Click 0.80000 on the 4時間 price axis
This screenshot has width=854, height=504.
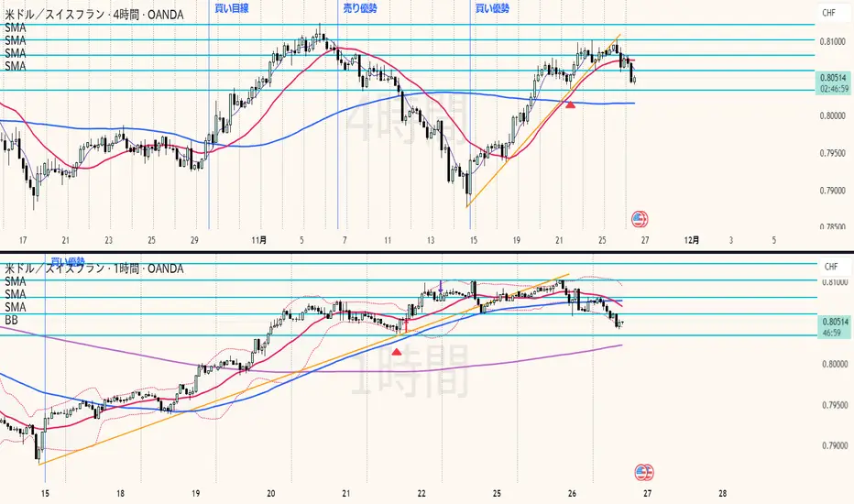pyautogui.click(x=833, y=116)
